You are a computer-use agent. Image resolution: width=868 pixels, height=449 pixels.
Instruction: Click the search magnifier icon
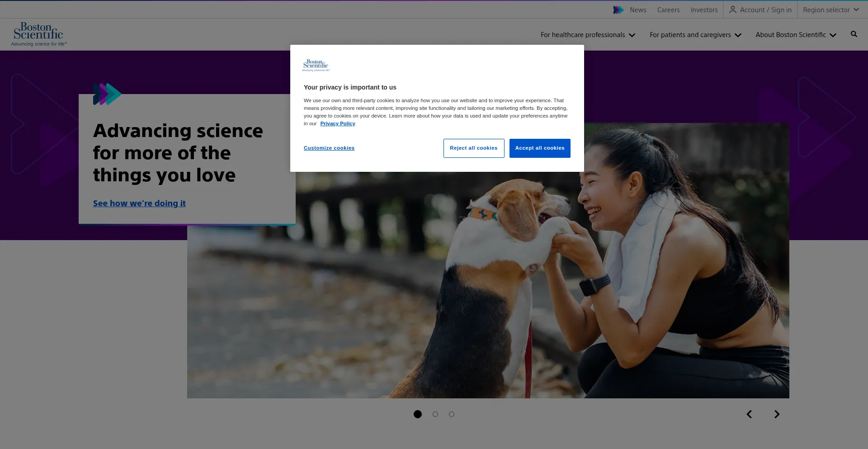click(854, 34)
